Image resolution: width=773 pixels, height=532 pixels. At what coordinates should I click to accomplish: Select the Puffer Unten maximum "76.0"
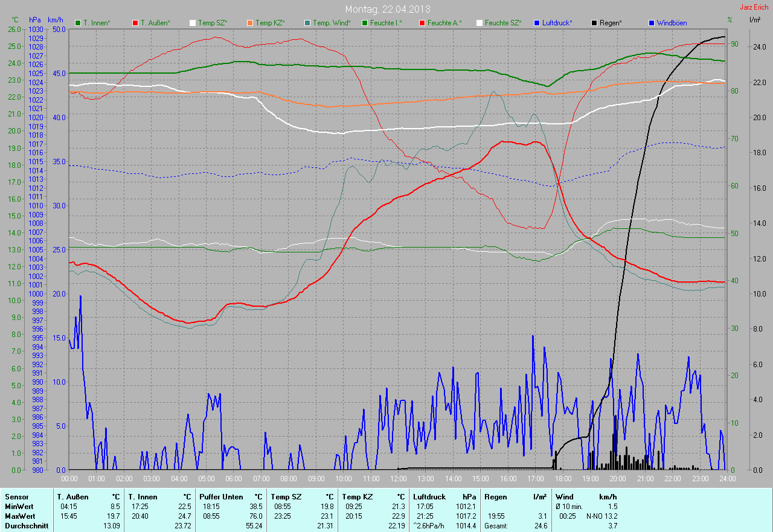point(255,516)
